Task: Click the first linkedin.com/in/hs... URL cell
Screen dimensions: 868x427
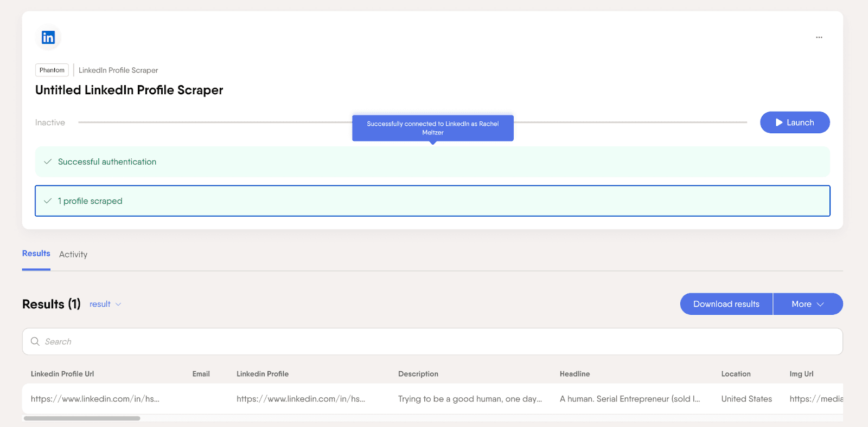Action: [x=95, y=399]
